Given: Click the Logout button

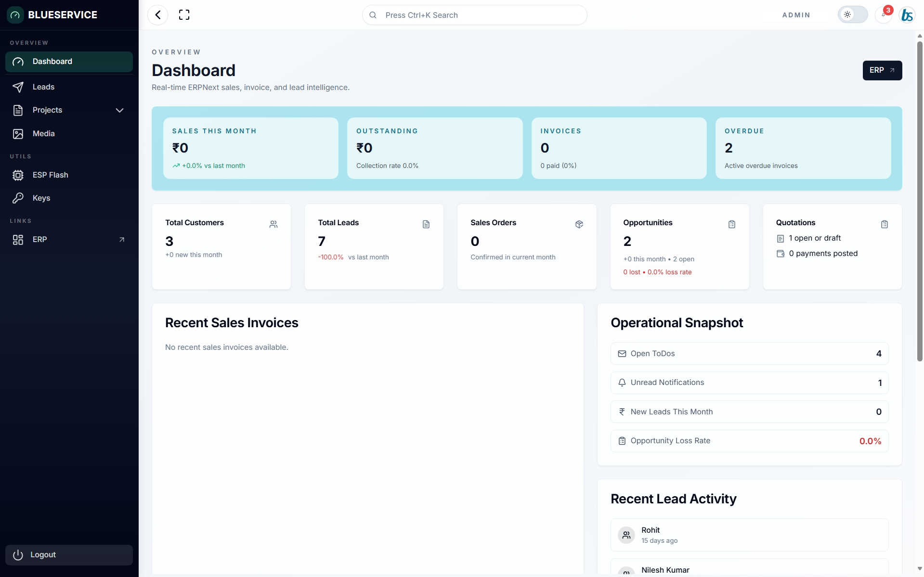Looking at the screenshot, I should point(69,555).
